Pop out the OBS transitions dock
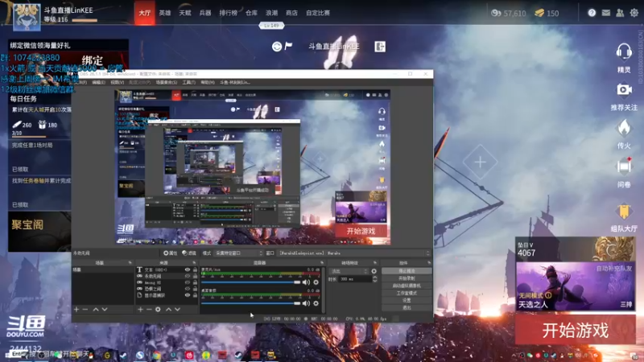This screenshot has width=644, height=362. click(x=374, y=263)
